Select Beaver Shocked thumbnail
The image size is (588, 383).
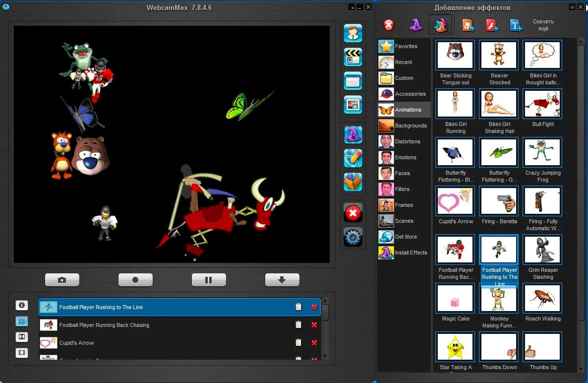(x=499, y=55)
